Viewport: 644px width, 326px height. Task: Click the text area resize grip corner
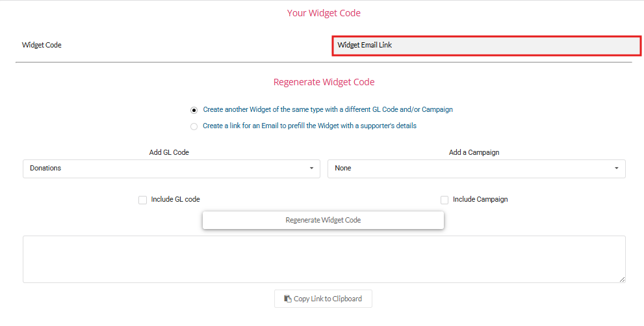[623, 280]
